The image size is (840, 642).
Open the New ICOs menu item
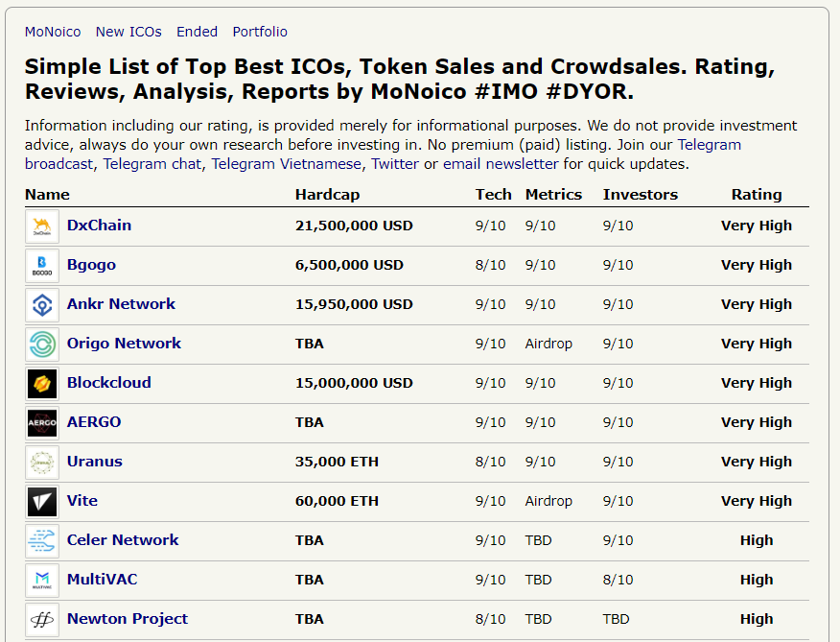(x=128, y=32)
